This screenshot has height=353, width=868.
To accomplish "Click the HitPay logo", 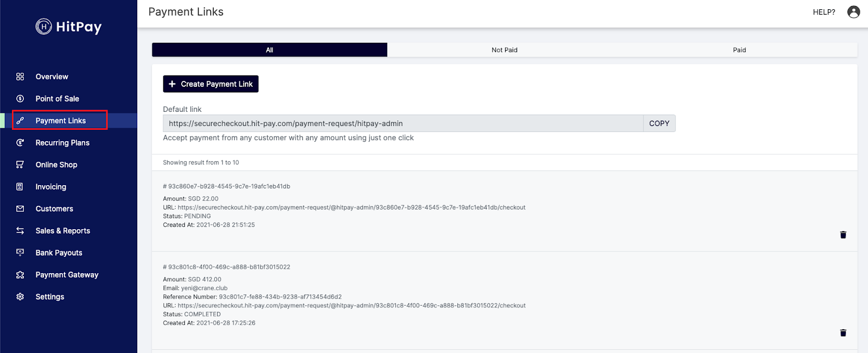I will 68,27.
